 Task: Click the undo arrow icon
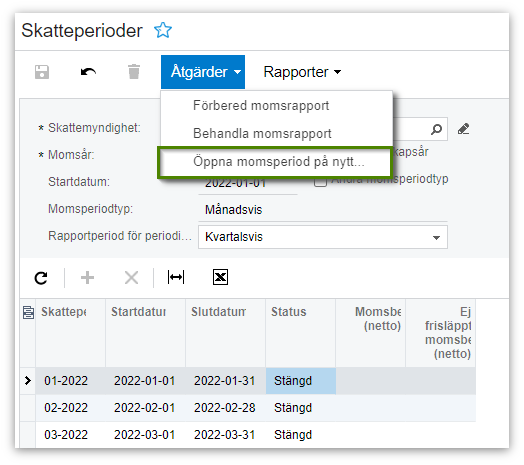click(x=88, y=72)
